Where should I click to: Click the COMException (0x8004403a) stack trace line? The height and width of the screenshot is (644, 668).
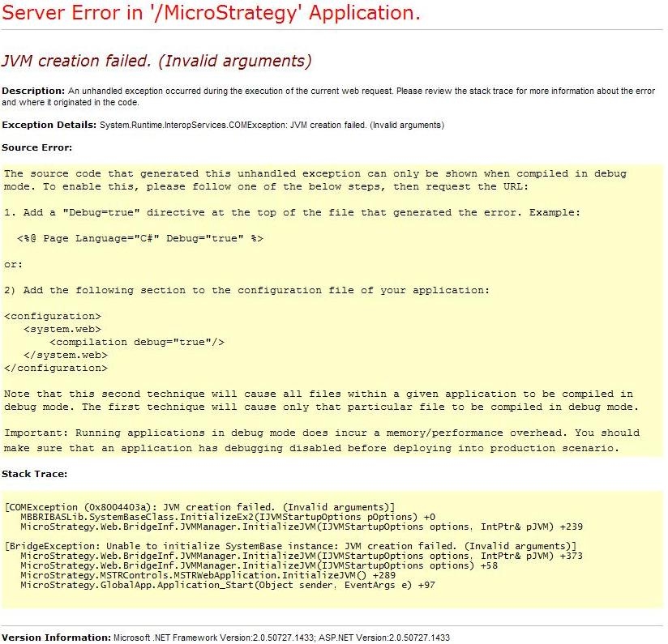[199, 506]
